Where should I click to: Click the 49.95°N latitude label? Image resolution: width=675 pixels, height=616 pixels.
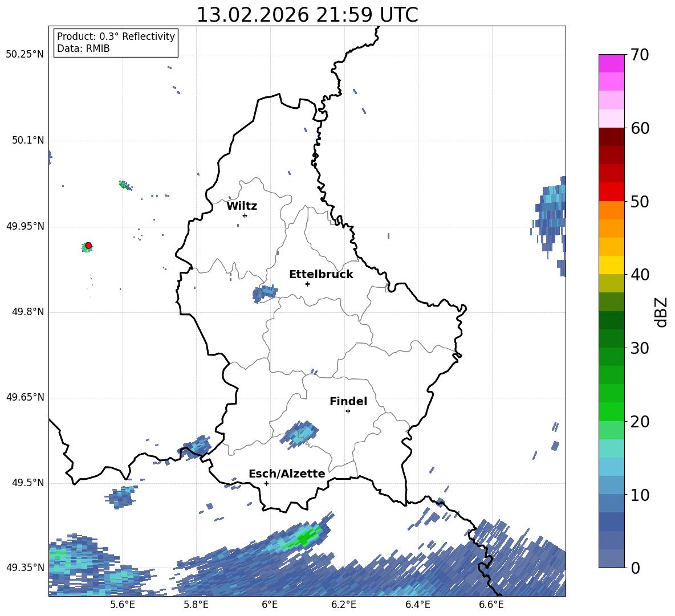[x=25, y=226]
